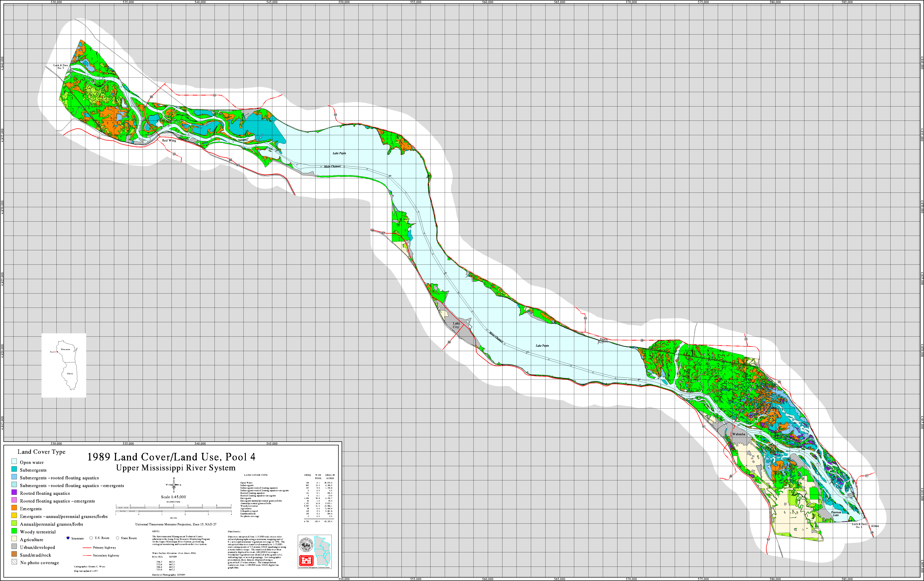The height and width of the screenshot is (581, 924).
Task: Click the orange Emergents legend swatch
Action: (x=14, y=508)
